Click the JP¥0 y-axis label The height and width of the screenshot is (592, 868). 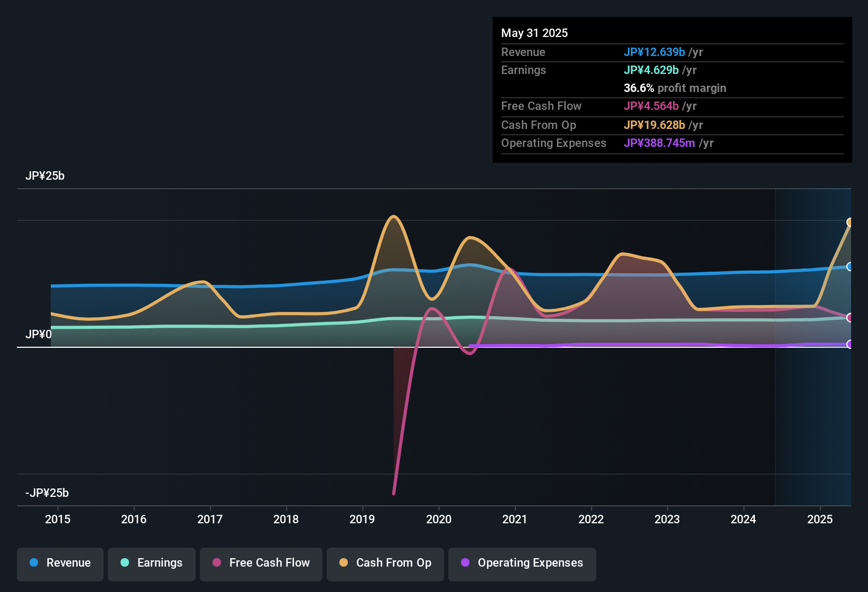click(x=39, y=335)
